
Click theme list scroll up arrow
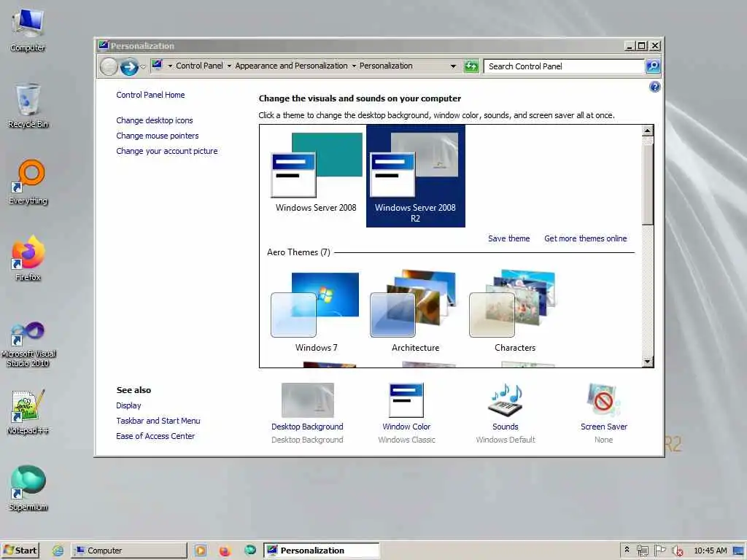click(x=647, y=131)
